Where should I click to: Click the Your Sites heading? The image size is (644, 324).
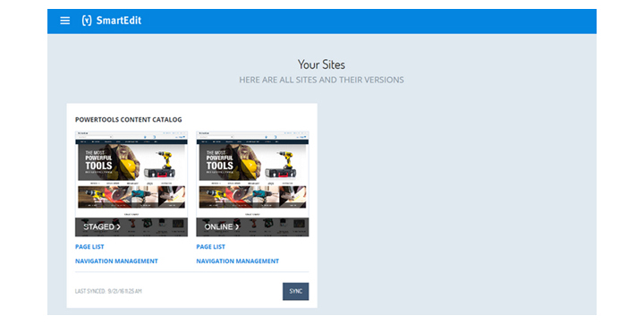tap(322, 64)
